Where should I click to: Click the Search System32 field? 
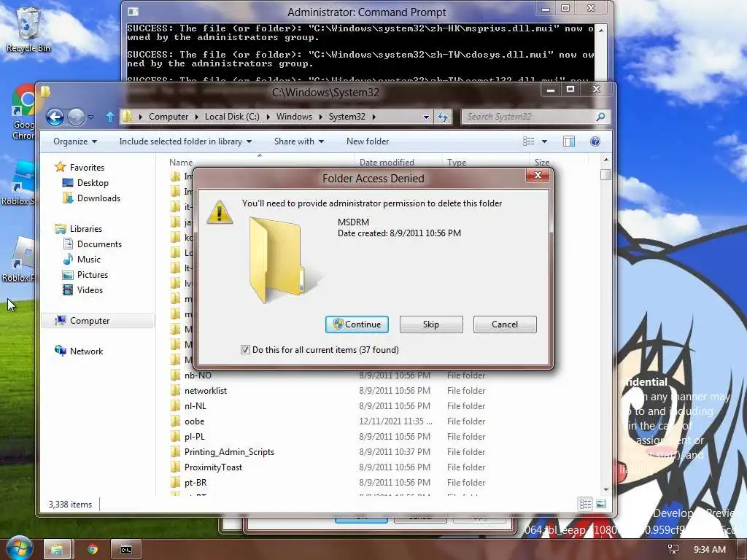(528, 117)
